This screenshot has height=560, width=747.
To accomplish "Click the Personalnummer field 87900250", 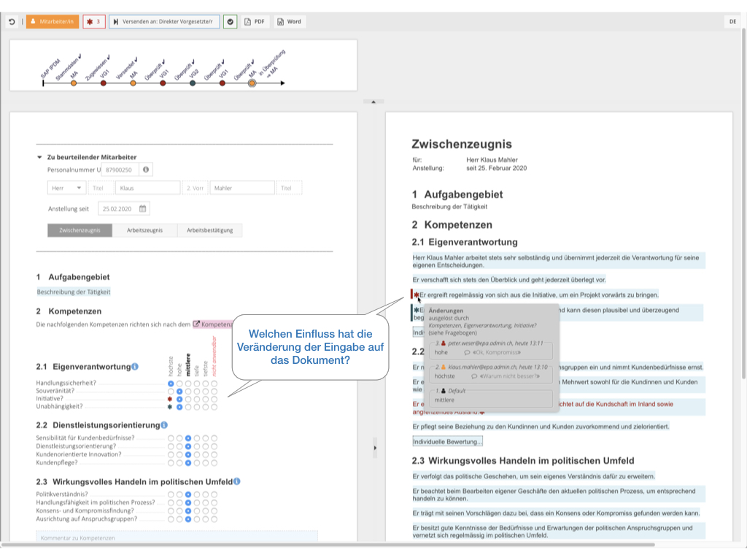I will (x=120, y=170).
